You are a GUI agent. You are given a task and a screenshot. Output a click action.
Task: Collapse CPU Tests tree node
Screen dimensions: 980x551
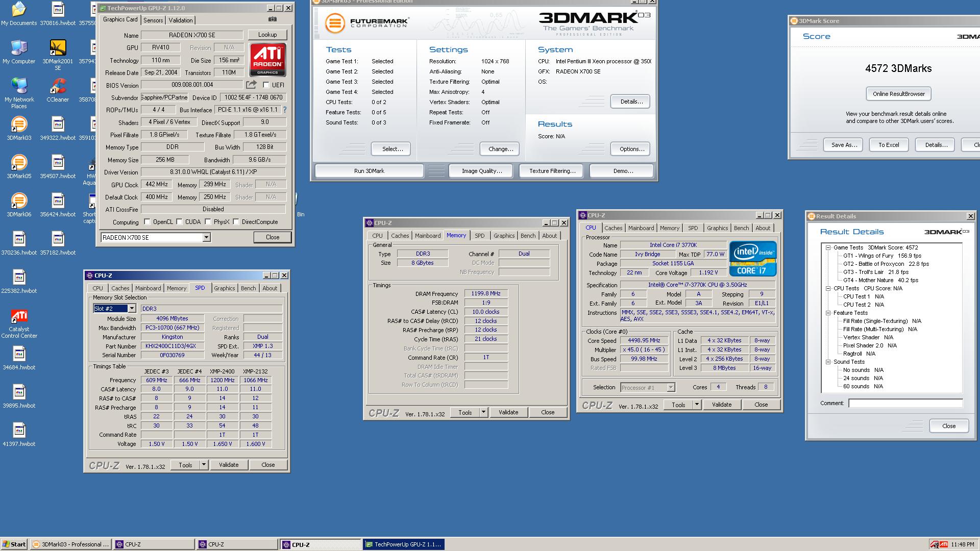828,288
